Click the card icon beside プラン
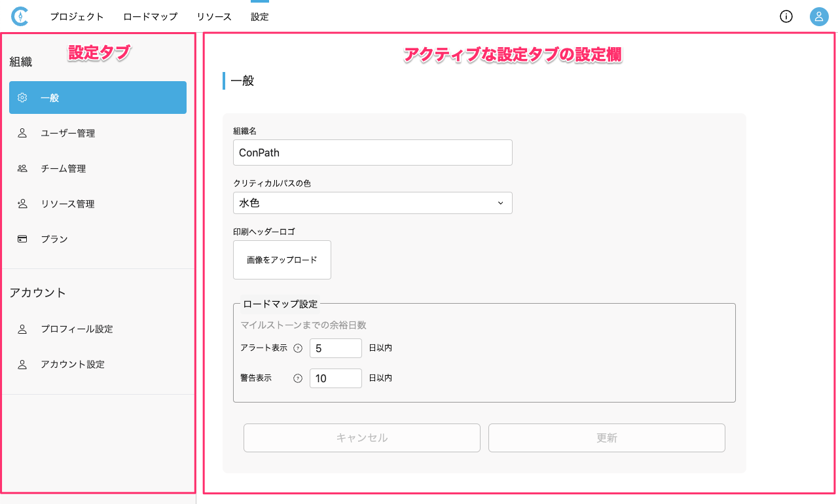This screenshot has height=504, width=838. pos(22,240)
